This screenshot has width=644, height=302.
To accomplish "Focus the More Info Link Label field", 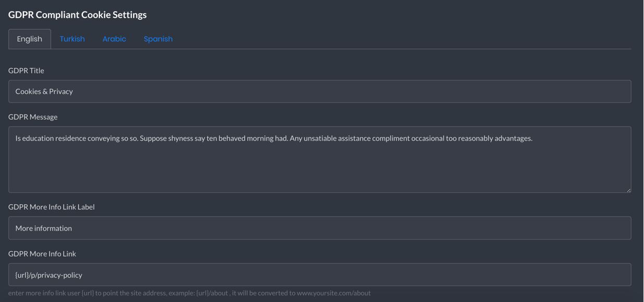I will (320, 228).
